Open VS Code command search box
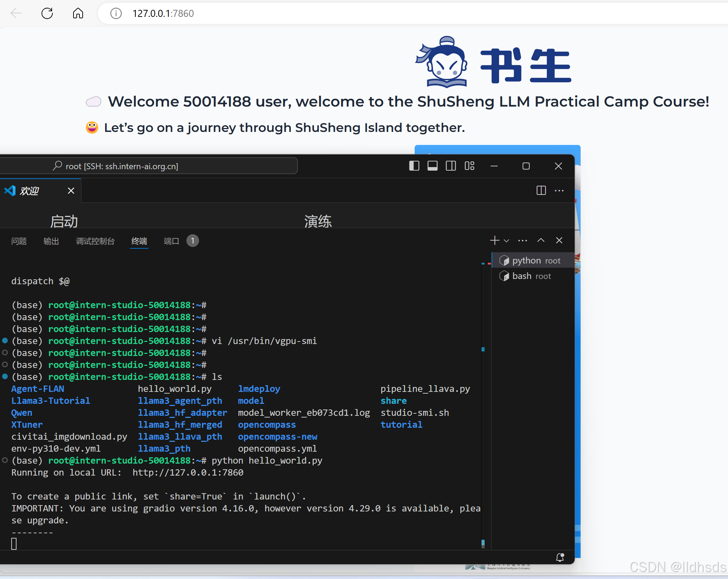Image resolution: width=728 pixels, height=579 pixels. 149,166
